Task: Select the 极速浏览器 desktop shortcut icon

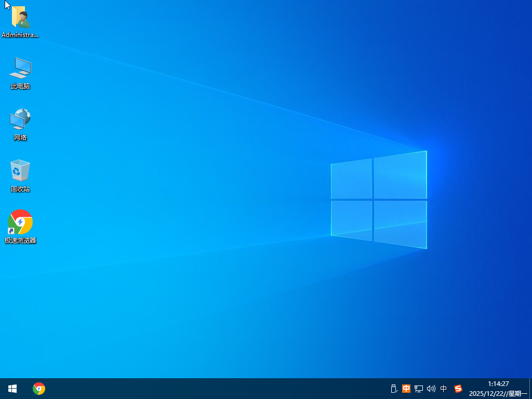Action: point(20,222)
